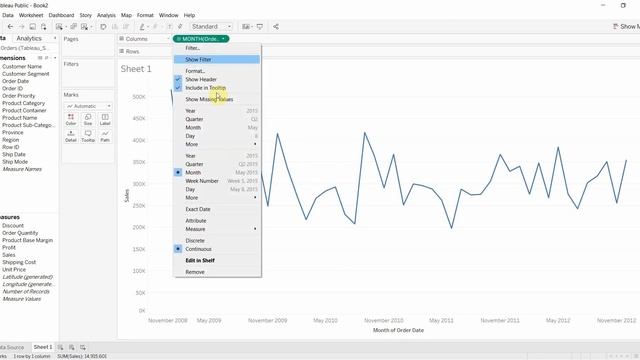The image size is (640, 360).
Task: Click the Sort Descending toolbar icon
Action: [x=126, y=27]
